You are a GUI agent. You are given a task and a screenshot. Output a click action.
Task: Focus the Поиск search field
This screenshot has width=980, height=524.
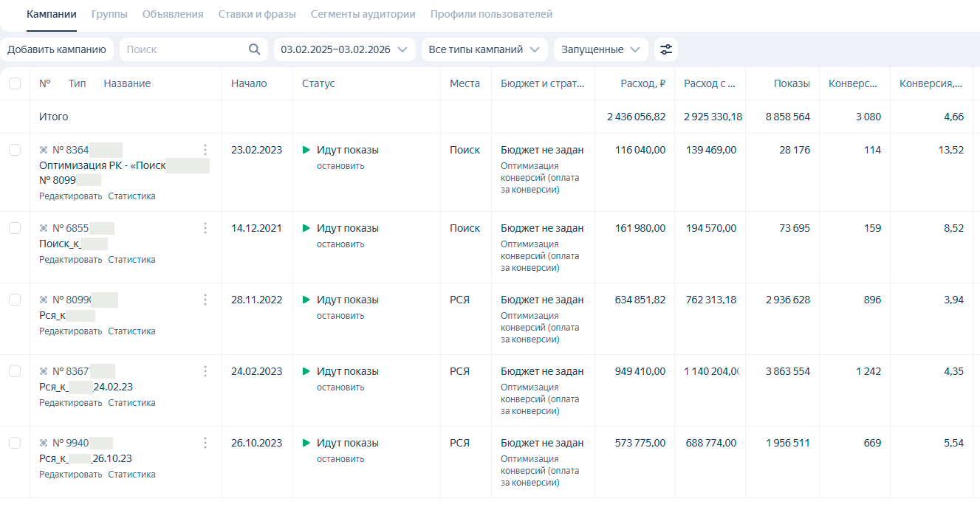185,49
